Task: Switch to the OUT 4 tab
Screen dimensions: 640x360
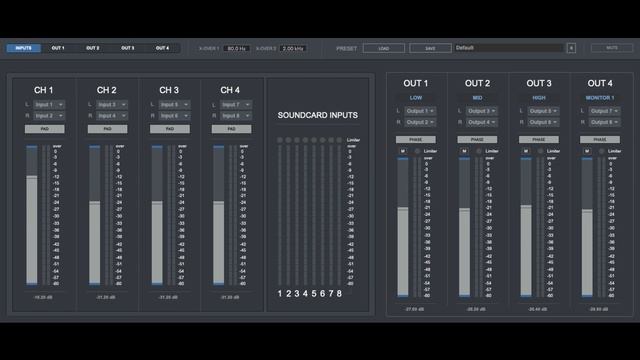Action: coord(162,48)
